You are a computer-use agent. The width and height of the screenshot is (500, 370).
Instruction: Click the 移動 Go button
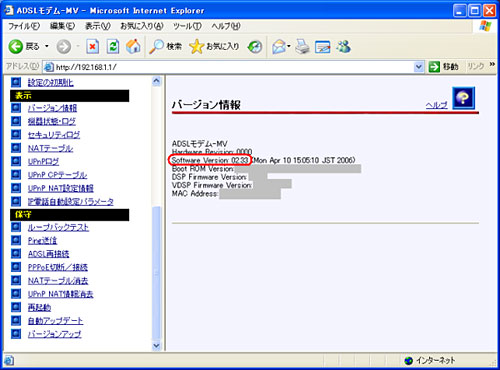[443, 67]
